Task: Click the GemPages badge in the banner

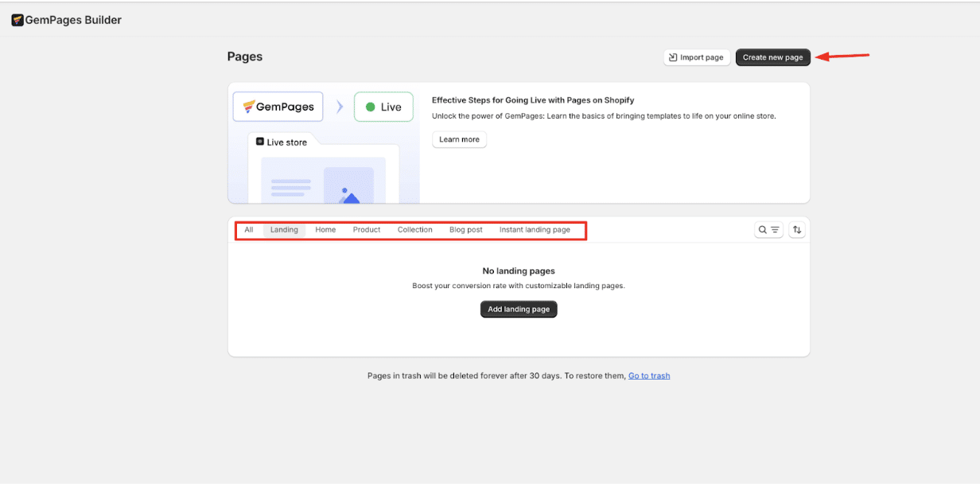Action: (278, 107)
